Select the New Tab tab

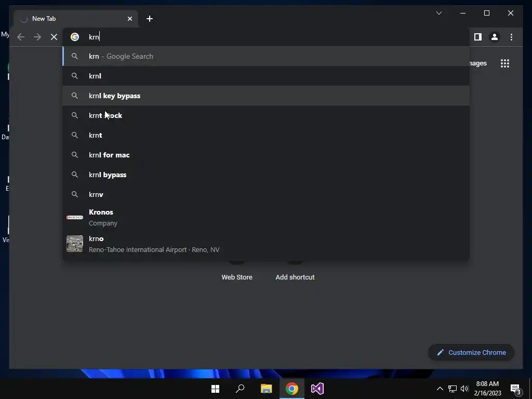(x=76, y=19)
